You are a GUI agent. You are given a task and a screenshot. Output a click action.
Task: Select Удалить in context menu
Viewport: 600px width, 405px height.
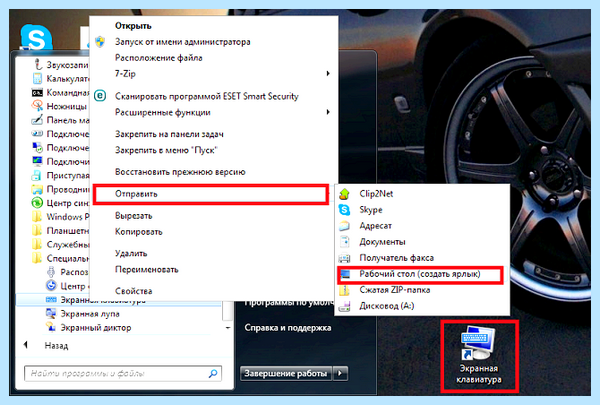coord(131,254)
